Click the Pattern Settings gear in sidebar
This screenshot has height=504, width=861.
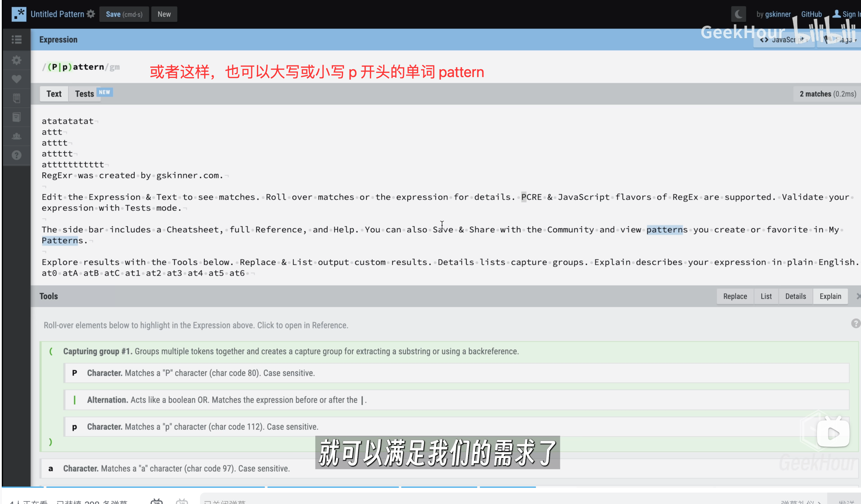pyautogui.click(x=16, y=60)
